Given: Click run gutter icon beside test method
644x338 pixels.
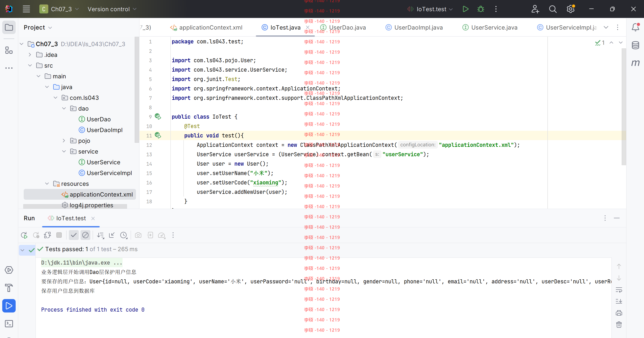Looking at the screenshot, I should 158,135.
